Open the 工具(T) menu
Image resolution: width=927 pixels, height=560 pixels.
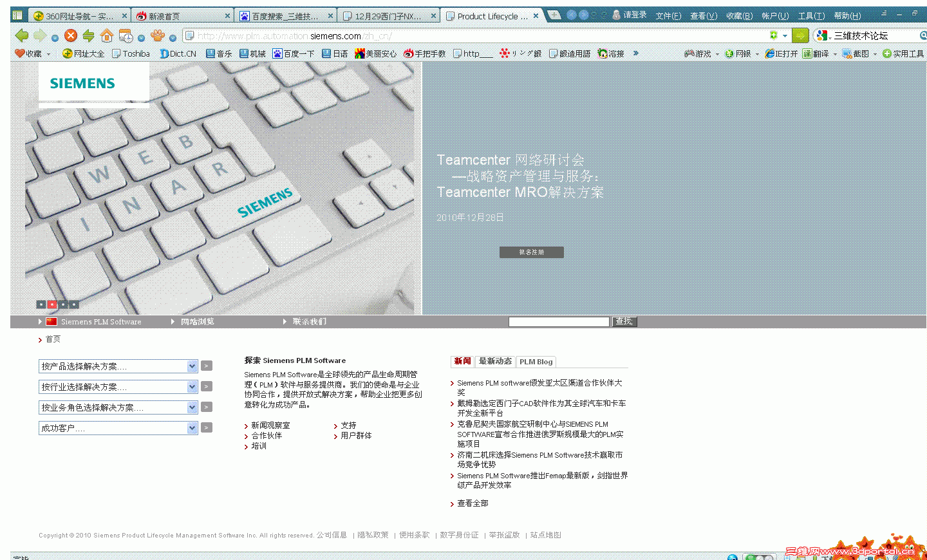tap(811, 15)
